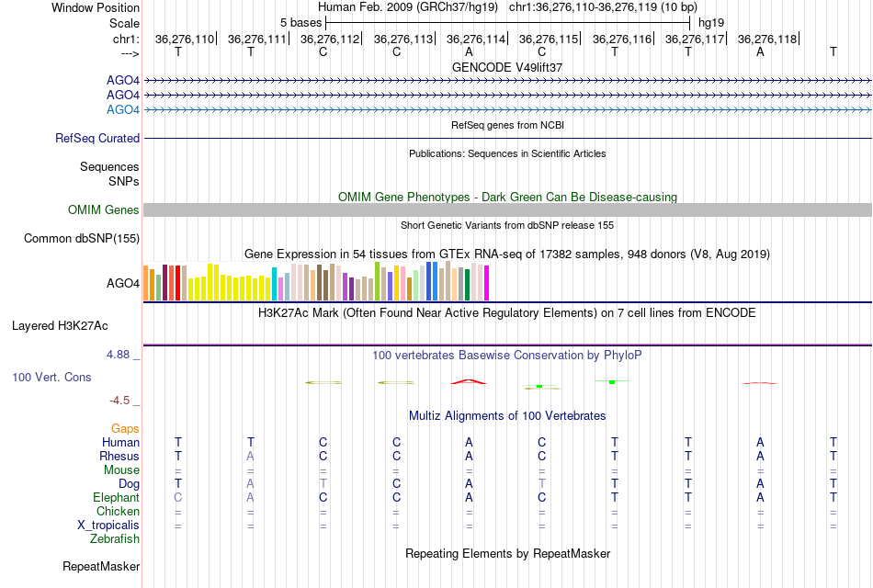This screenshot has width=873, height=588.
Task: Click the H3K27Ac Mark ENCODE track title
Action: [x=507, y=313]
